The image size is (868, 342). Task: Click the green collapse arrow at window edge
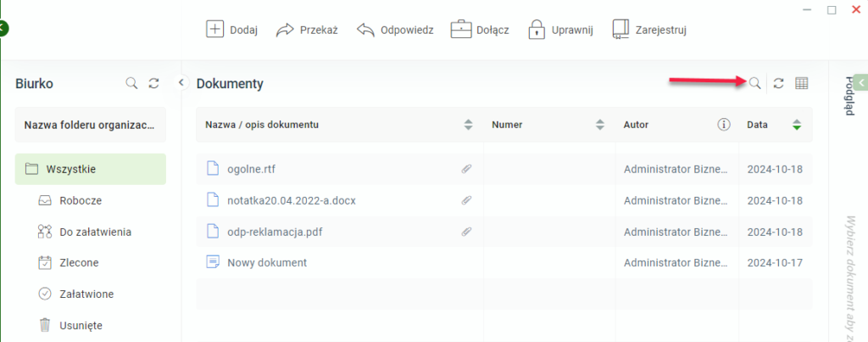pyautogui.click(x=3, y=27)
